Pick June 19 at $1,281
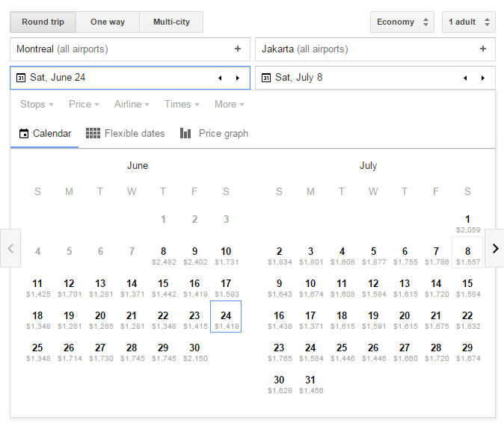Screen dimensions: 504x429 pos(69,320)
